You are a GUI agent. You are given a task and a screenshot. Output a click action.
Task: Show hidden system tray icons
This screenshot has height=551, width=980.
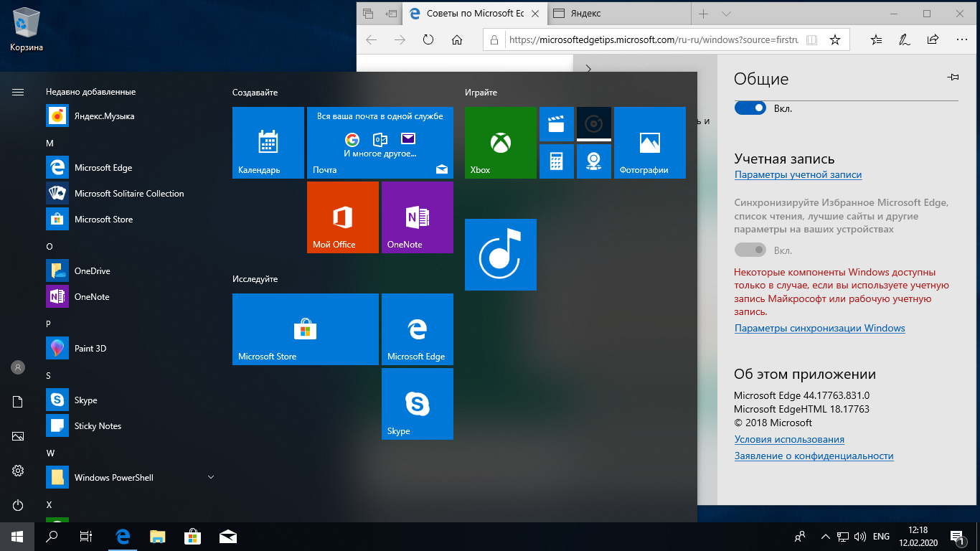pyautogui.click(x=825, y=537)
